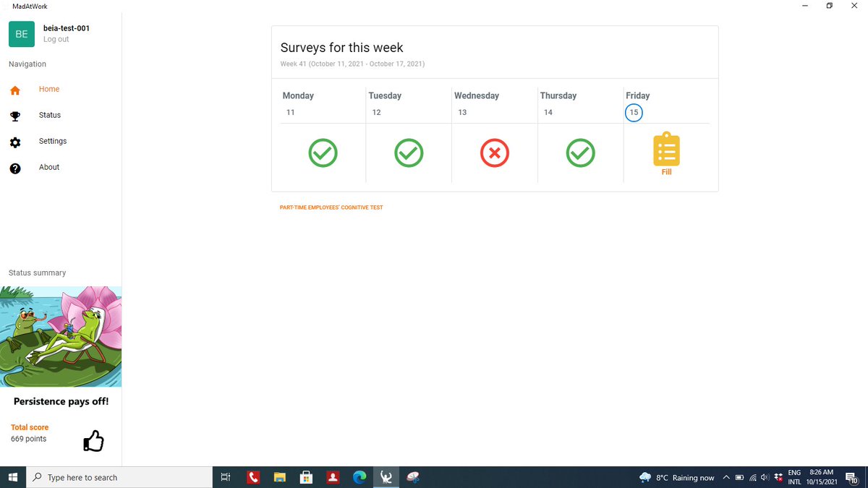Click the orange Fill label under Friday
Screen dimensions: 868x488
click(666, 172)
